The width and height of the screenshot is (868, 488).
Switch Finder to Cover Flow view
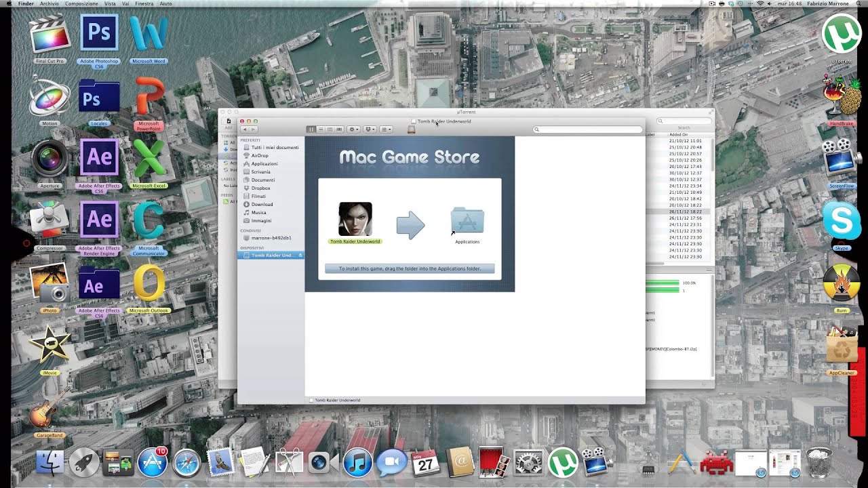coord(339,129)
